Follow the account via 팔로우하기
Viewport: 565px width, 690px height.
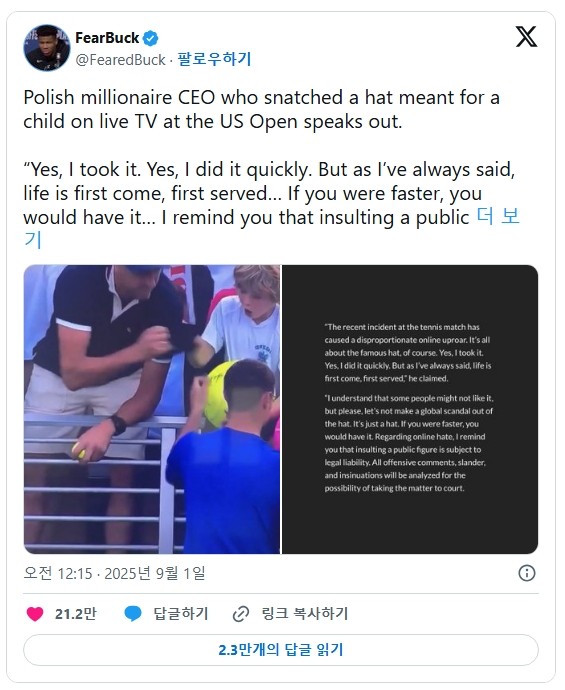pyautogui.click(x=214, y=59)
